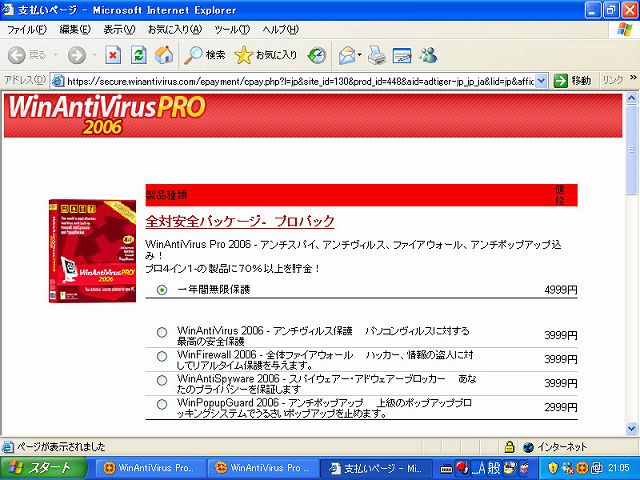Screen dimensions: 640x480
Task: Click the 21:05 clock in tray
Action: [x=619, y=468]
